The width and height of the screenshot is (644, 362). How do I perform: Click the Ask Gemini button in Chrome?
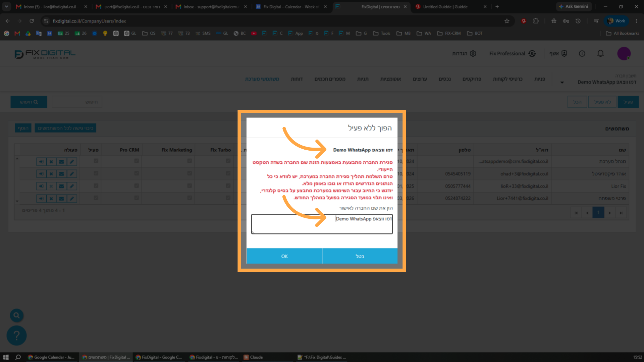(574, 6)
